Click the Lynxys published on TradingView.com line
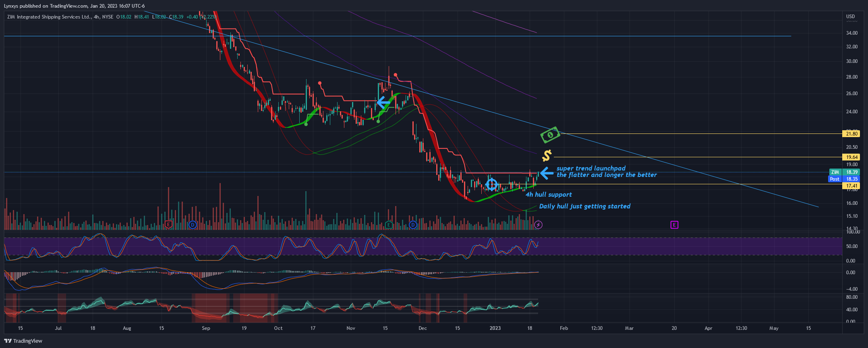The width and height of the screenshot is (868, 348). pos(75,6)
